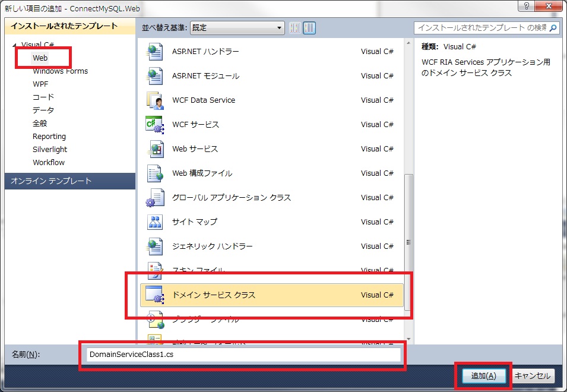Click the template search box
This screenshot has height=392, width=567.
[x=482, y=28]
